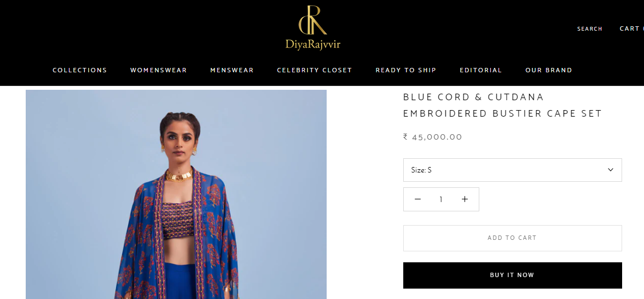Click the ₹ 45,000.00 price text

tap(432, 137)
